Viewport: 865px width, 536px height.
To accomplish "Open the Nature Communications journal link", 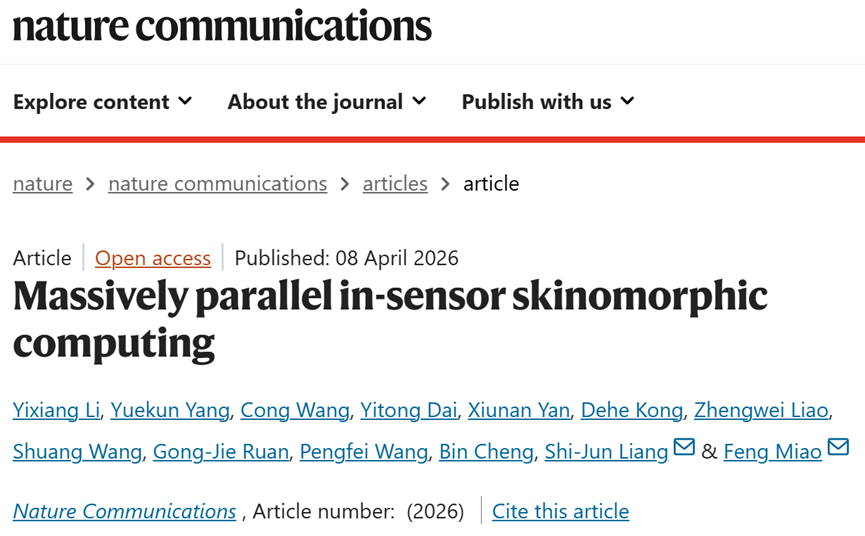I will (x=125, y=511).
